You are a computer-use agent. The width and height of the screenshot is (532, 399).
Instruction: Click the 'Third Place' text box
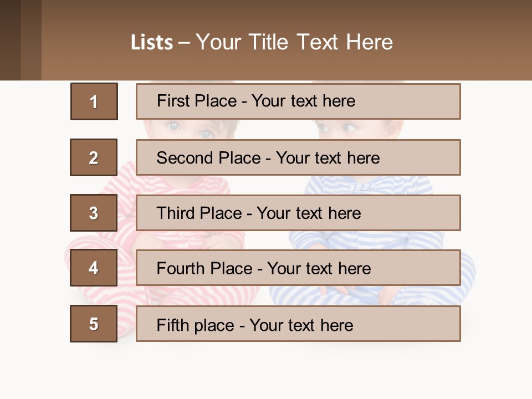pyautogui.click(x=298, y=213)
